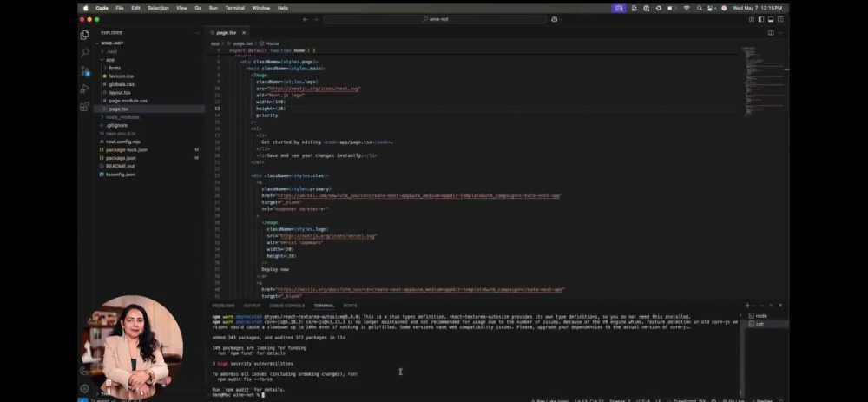
Task: Close the terminal panel with the X
Action: tap(780, 305)
